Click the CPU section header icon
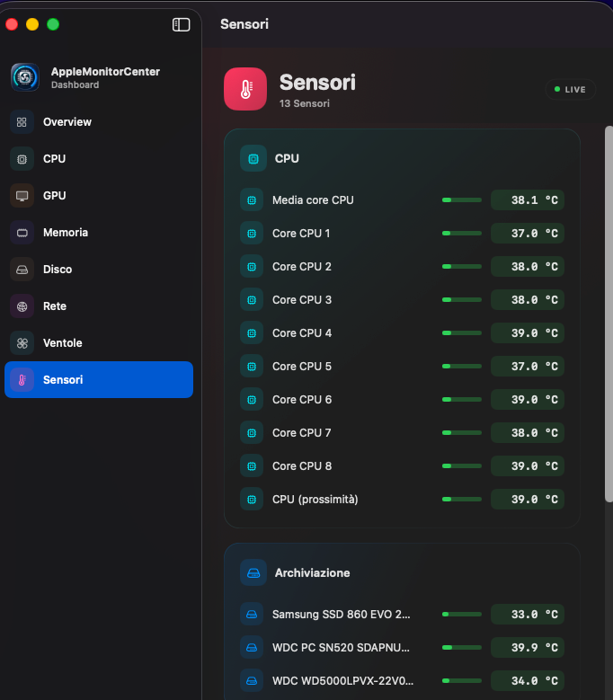This screenshot has height=700, width=613. (253, 158)
